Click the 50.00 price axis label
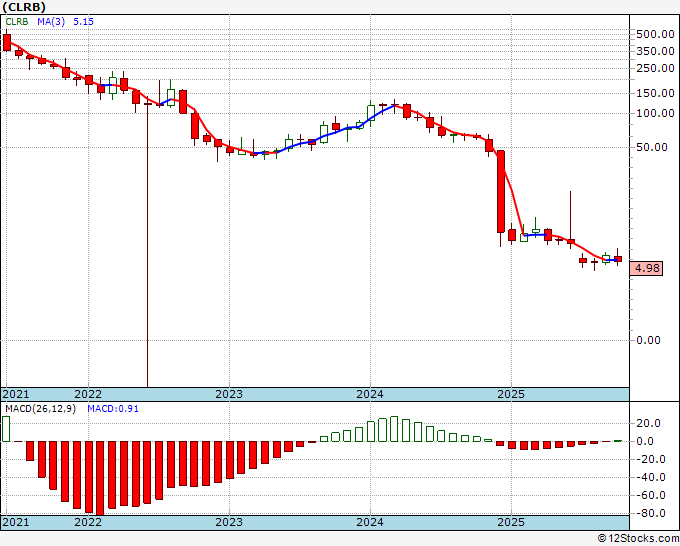 [652, 147]
